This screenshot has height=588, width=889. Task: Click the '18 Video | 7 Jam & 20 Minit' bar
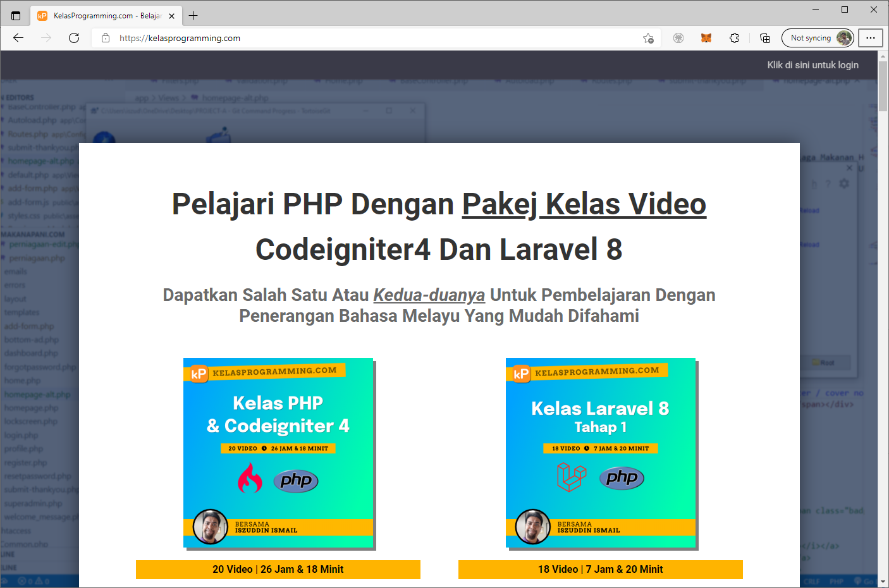(x=601, y=570)
